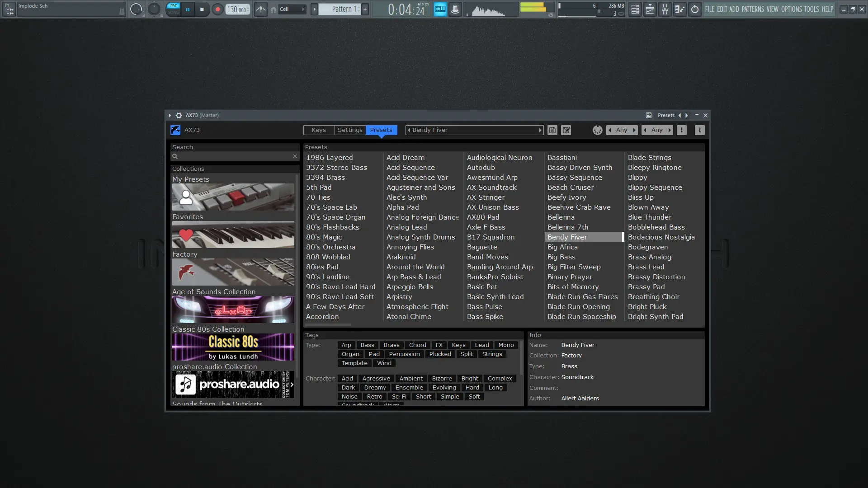Select the Big Africa preset
Viewport: 868px width, 488px height.
click(x=562, y=247)
